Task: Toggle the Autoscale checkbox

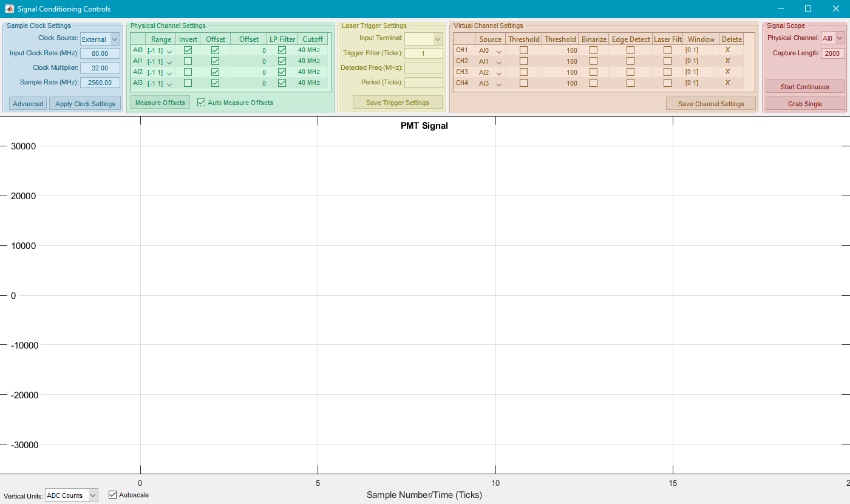Action: coord(112,495)
